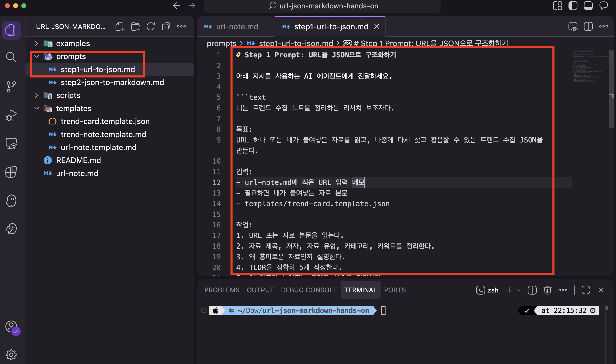Image resolution: width=616 pixels, height=364 pixels.
Task: Toggle the chat secondary side bar
Action: tap(603, 6)
